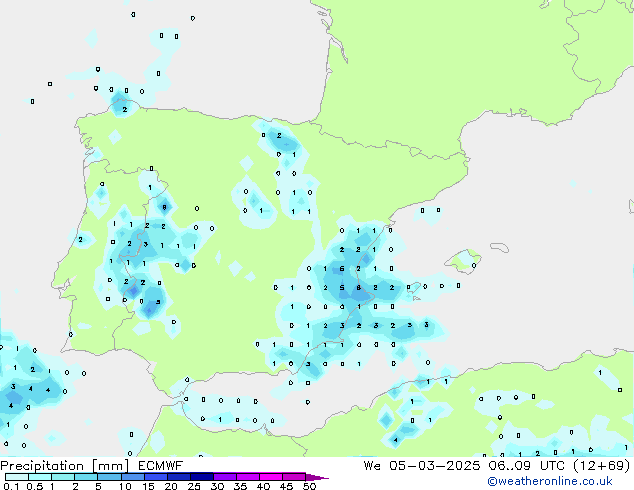Click the legend value 15
The height and width of the screenshot is (490, 634).
click(148, 486)
